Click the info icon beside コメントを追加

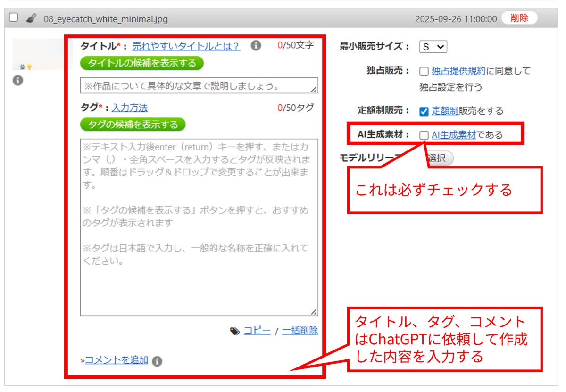point(157,361)
